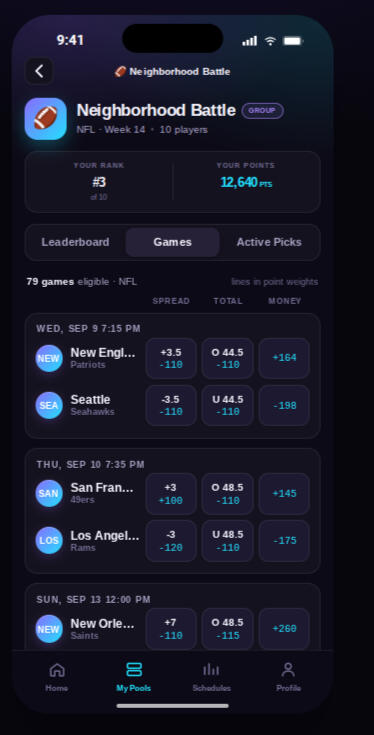Go to the Profile person icon
Screen dimensions: 374x735
tap(288, 670)
